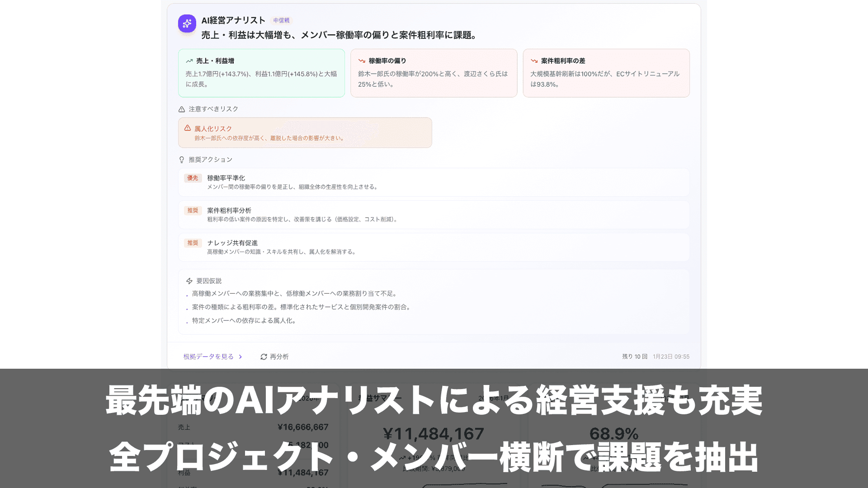Click the 推奨 badge on ナレッジ共有促進
Image resolution: width=868 pixels, height=488 pixels.
coord(193,243)
